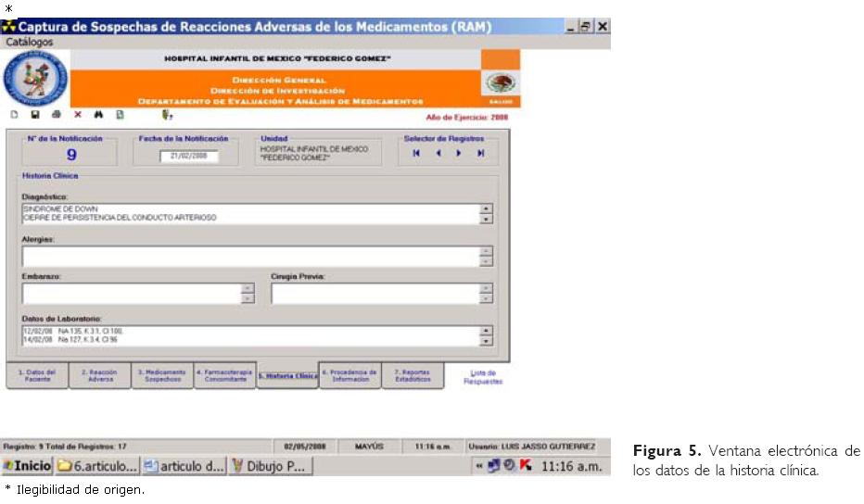The height and width of the screenshot is (504, 864).
Task: Jump to last record in Selector de Registros
Action: tap(480, 154)
